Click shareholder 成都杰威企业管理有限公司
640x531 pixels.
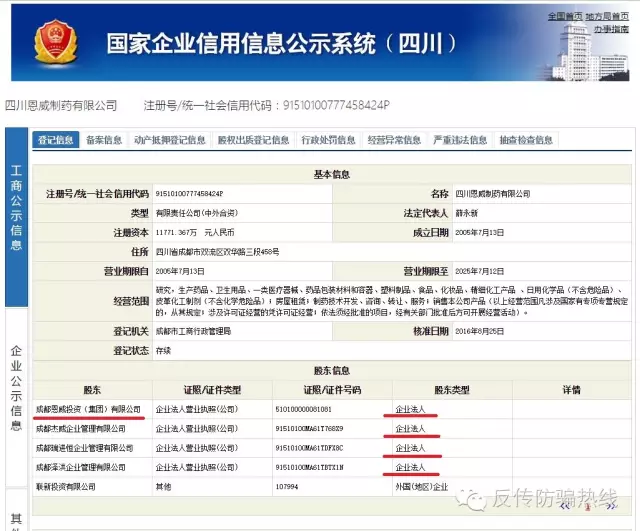80,429
